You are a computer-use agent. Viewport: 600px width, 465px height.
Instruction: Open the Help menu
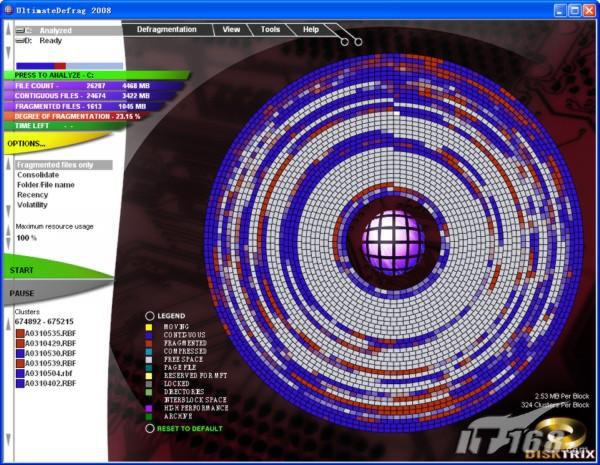[x=311, y=29]
